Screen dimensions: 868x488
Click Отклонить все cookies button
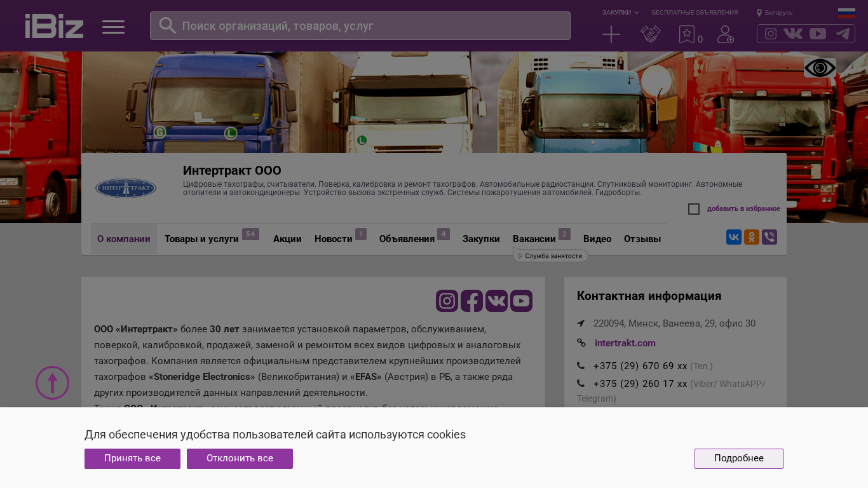point(240,459)
